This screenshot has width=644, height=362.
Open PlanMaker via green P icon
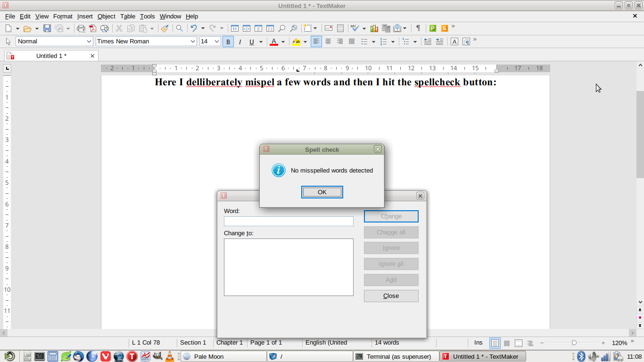pos(432,28)
